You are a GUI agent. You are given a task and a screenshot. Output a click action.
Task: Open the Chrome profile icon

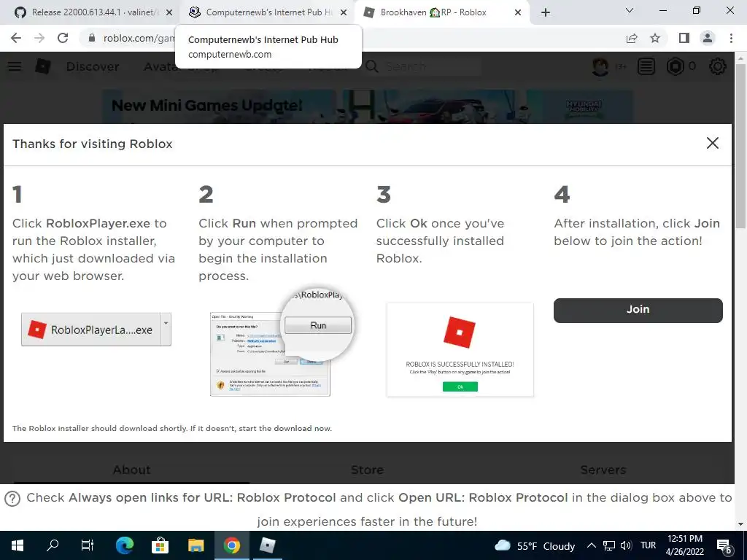point(708,38)
